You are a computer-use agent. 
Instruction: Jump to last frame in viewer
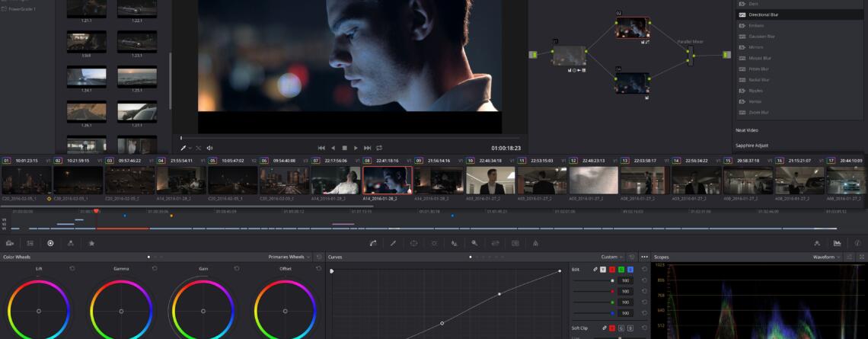368,148
